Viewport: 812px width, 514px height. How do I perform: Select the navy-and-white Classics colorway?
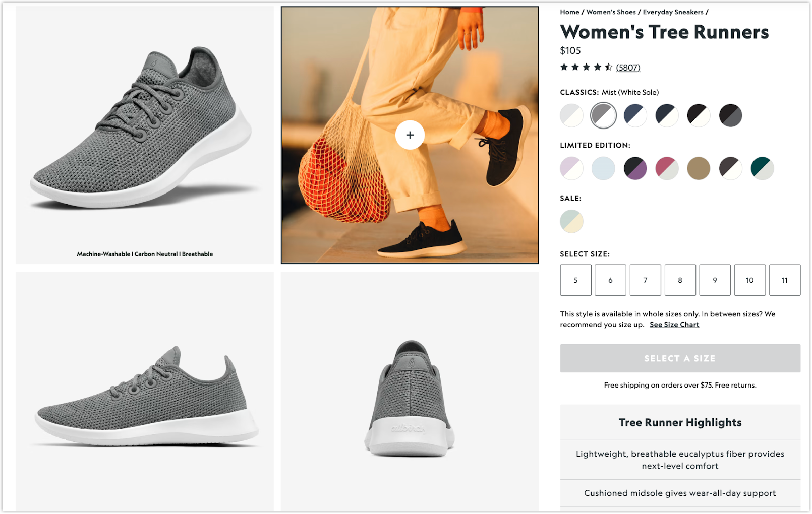pos(635,115)
